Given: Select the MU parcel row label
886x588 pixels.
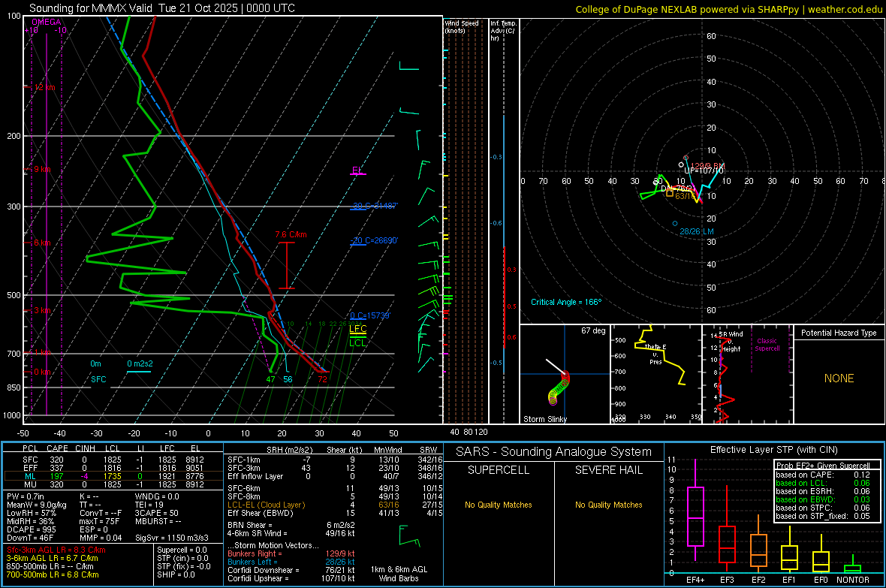Looking at the screenshot, I should point(30,484).
